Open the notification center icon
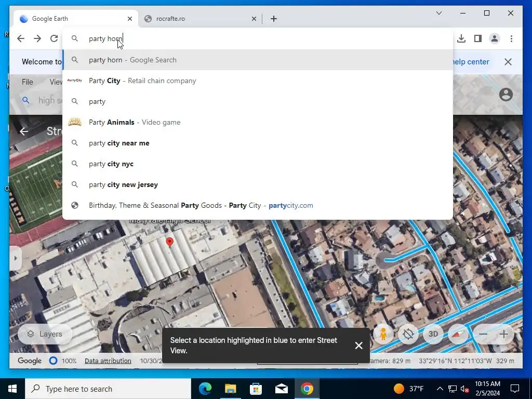Viewport: 532px width, 399px height. tap(515, 389)
